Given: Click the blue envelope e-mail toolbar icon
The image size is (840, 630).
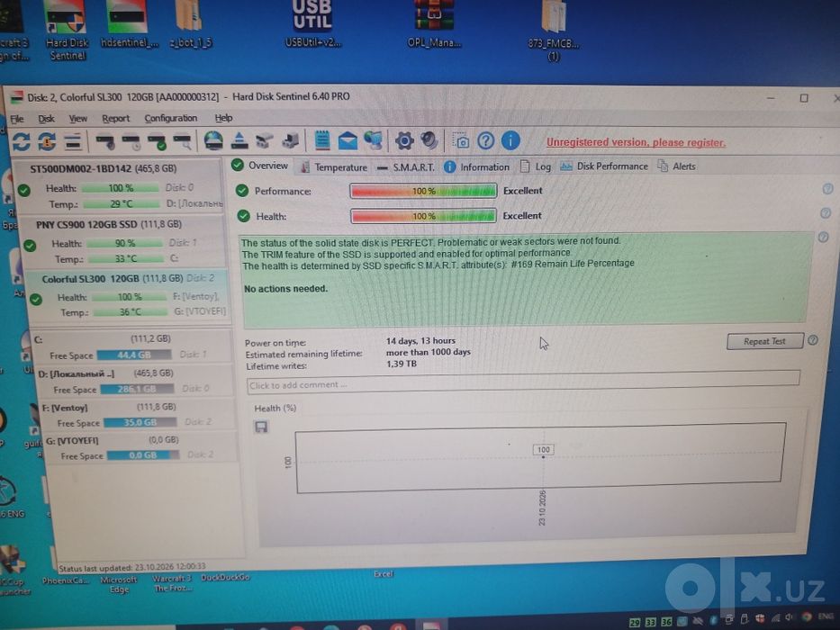Looking at the screenshot, I should pos(348,141).
